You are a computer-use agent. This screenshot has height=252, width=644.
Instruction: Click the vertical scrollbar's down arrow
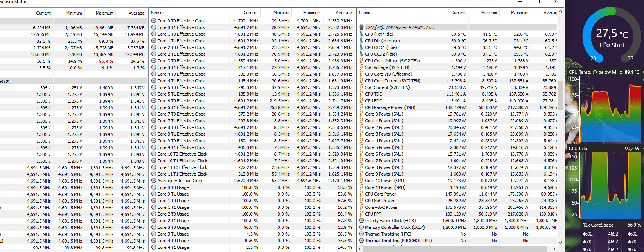(x=561, y=242)
